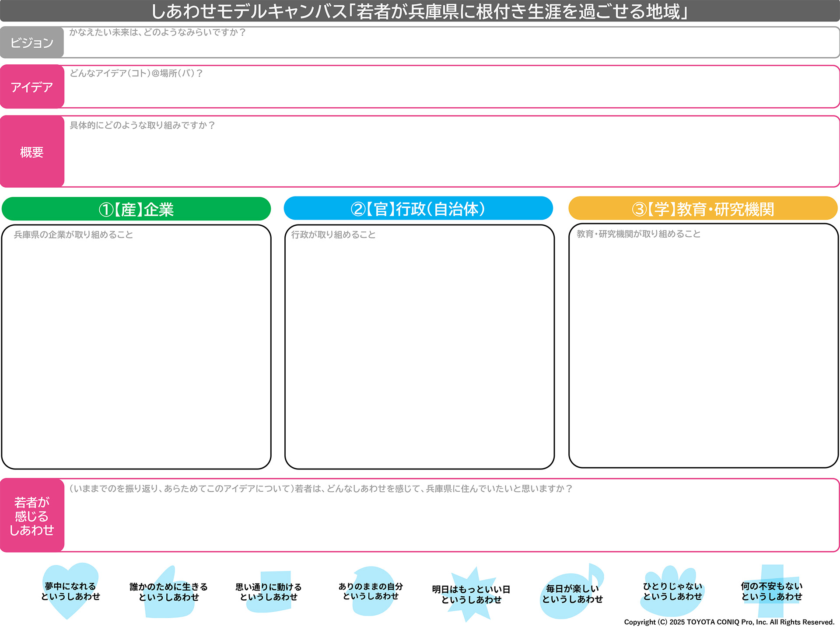Click the canvas title banner at top
Screen dimensions: 840x630
420,11
